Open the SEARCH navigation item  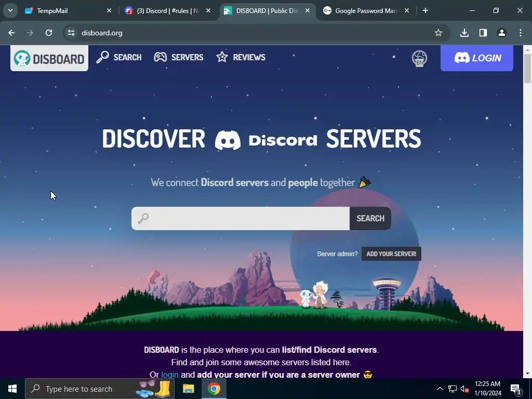tap(119, 57)
